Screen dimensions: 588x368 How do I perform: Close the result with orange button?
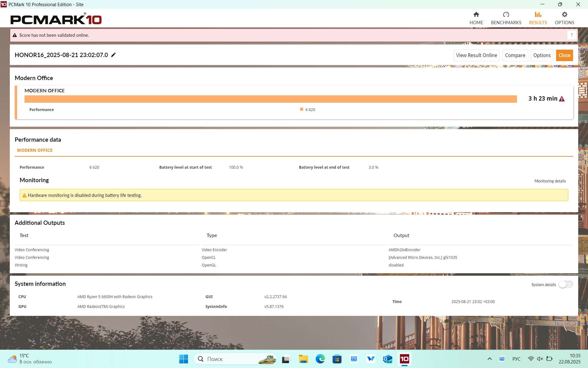point(564,55)
